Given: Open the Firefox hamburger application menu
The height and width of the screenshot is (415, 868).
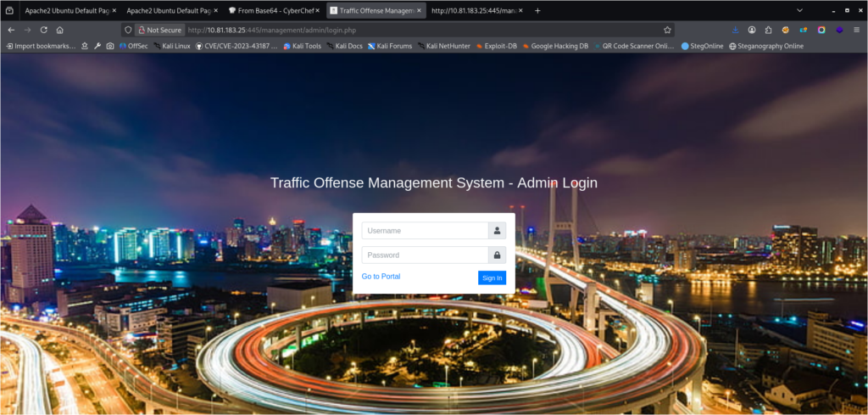Looking at the screenshot, I should [856, 30].
